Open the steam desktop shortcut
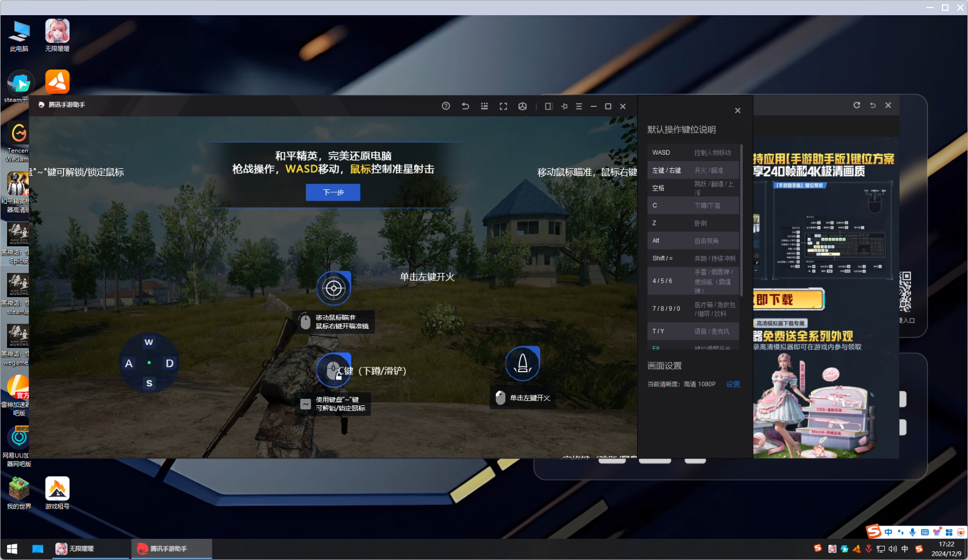This screenshot has height=560, width=968. (20, 87)
